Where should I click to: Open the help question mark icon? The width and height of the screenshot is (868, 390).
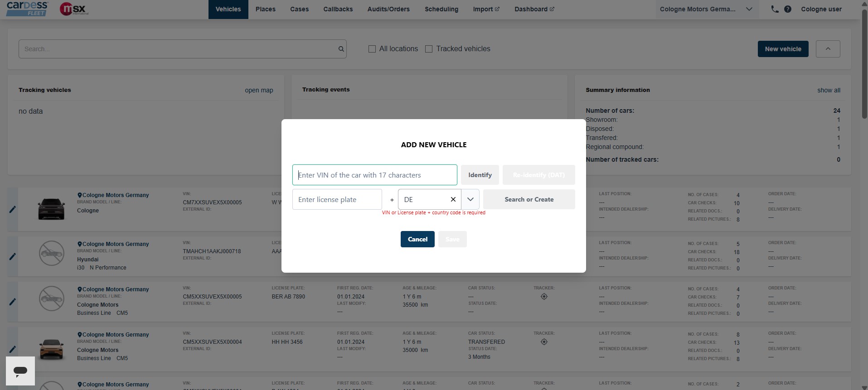pyautogui.click(x=788, y=9)
